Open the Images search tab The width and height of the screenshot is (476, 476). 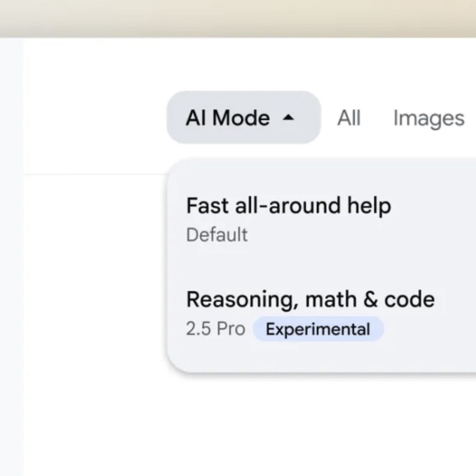[x=428, y=118]
